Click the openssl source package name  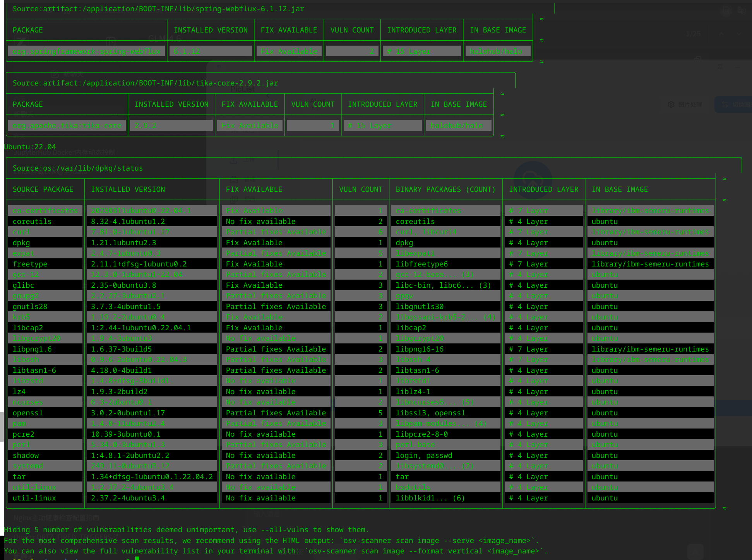(x=27, y=413)
